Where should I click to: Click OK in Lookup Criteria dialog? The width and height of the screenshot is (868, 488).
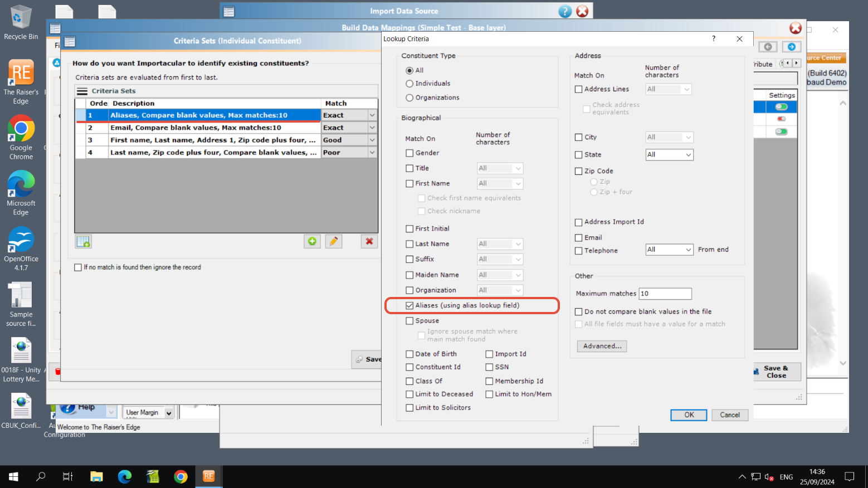pyautogui.click(x=689, y=415)
